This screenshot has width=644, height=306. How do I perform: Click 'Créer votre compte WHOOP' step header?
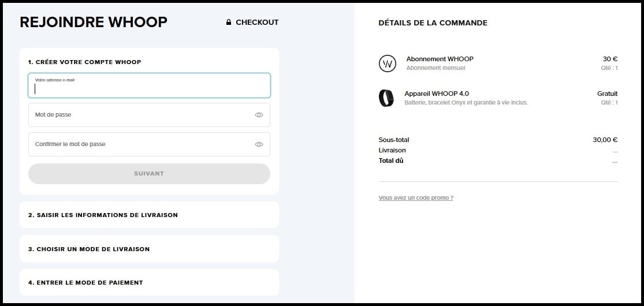click(84, 62)
